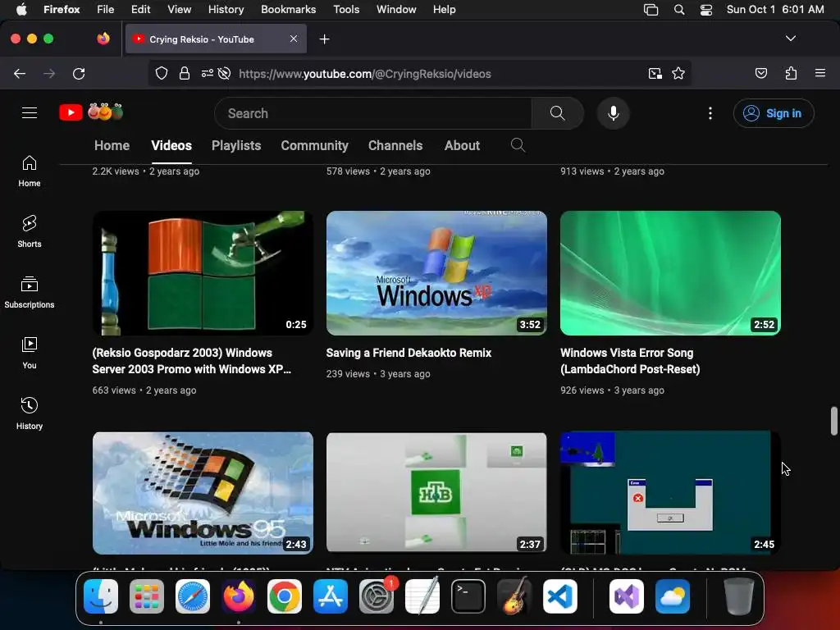Open the teal error dialog video thumbnail
The width and height of the screenshot is (840, 630).
click(670, 493)
